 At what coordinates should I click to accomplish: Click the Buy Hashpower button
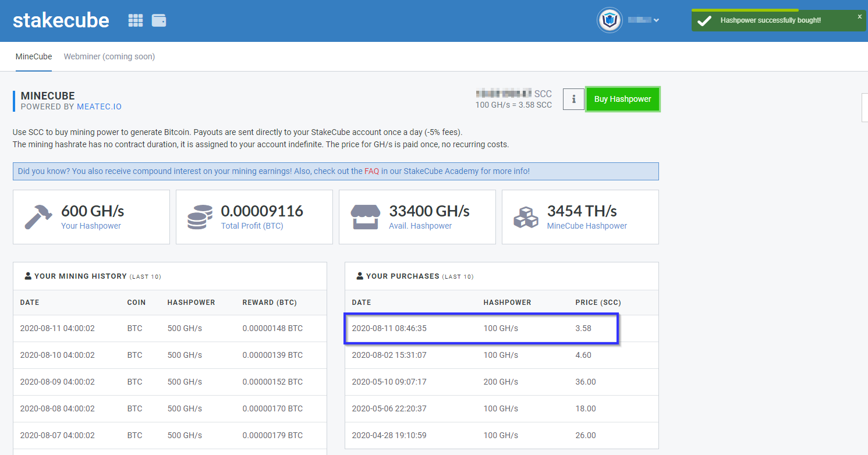click(x=623, y=99)
